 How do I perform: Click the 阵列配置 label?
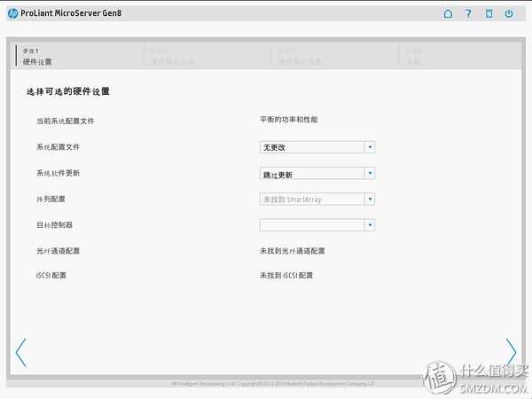(51, 199)
